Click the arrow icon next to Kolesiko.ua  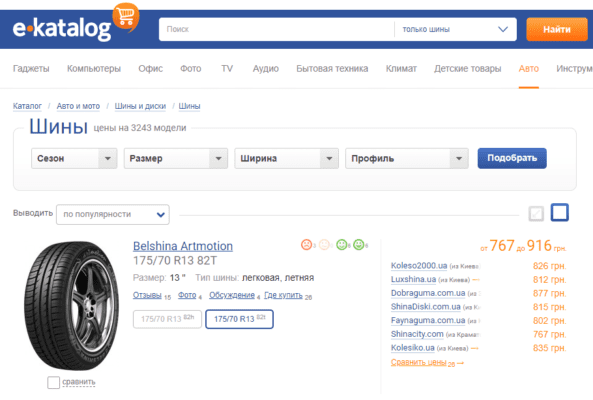coord(475,348)
